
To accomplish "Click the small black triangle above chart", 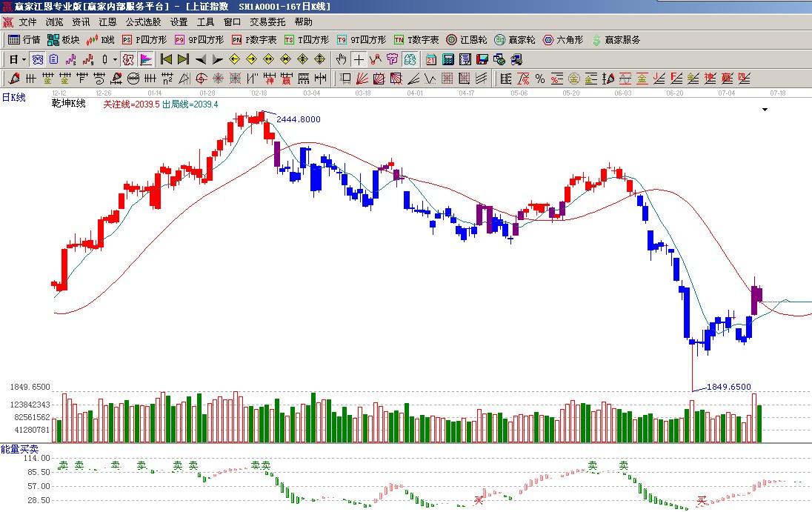I will pyautogui.click(x=765, y=110).
